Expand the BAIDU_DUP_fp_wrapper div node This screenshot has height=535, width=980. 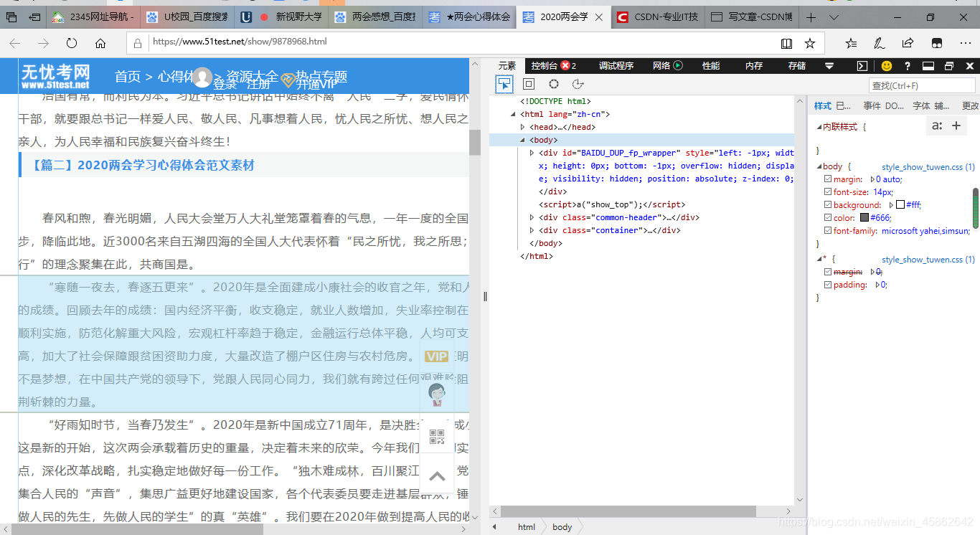(x=532, y=153)
